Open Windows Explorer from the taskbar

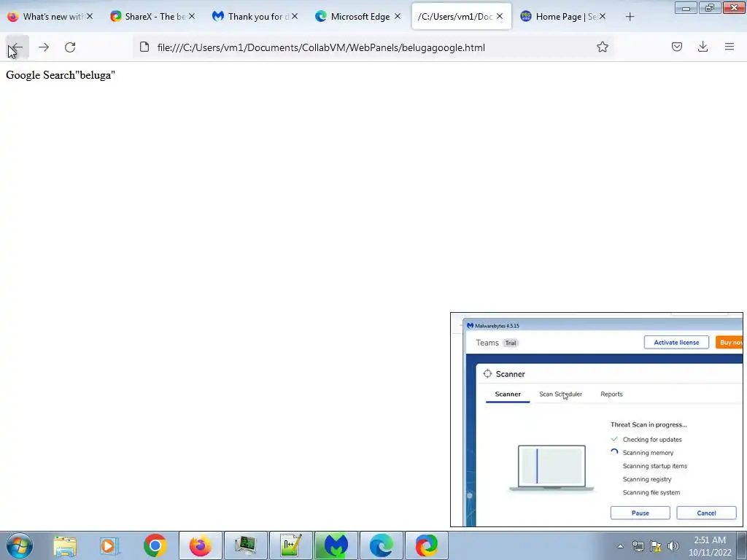65,545
